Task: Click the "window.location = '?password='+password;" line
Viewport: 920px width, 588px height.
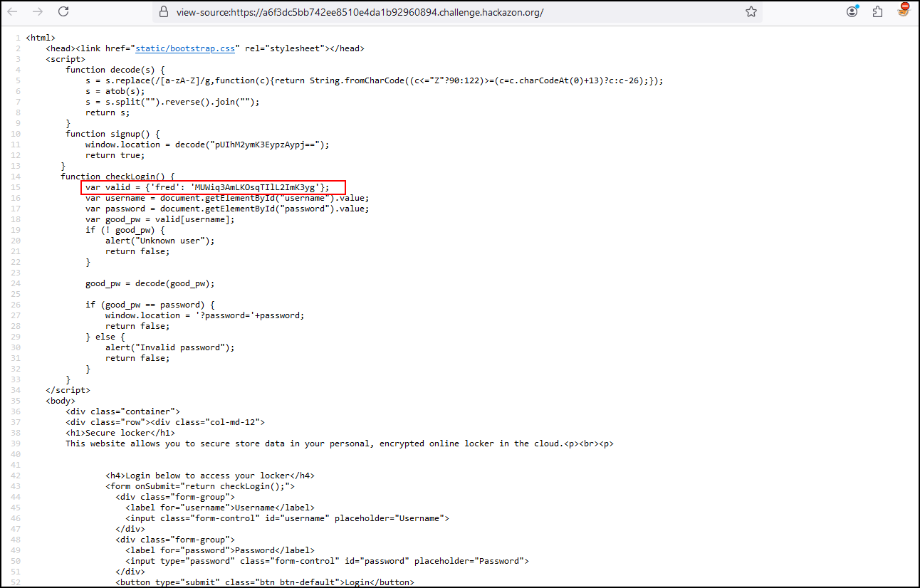Action: 205,315
